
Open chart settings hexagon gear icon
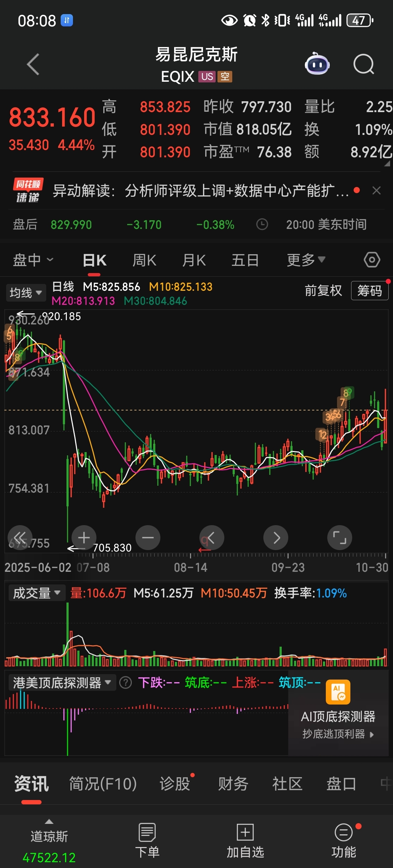click(x=372, y=260)
